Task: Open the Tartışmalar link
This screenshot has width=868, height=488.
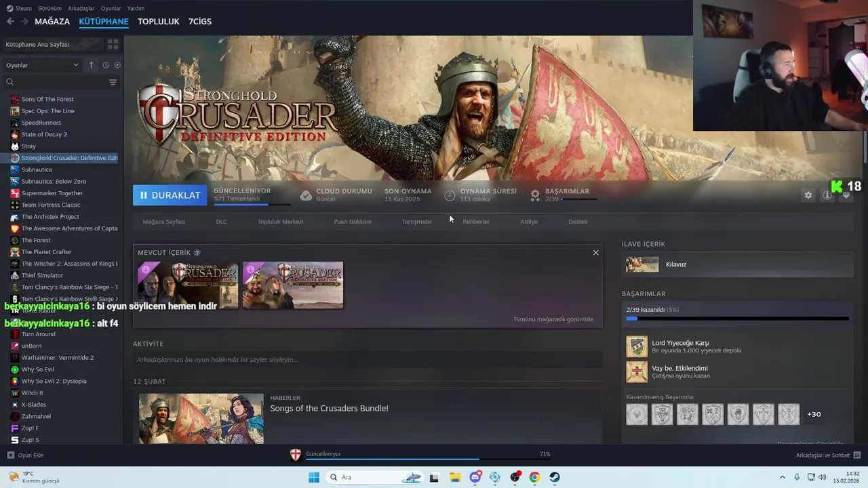Action: click(416, 222)
